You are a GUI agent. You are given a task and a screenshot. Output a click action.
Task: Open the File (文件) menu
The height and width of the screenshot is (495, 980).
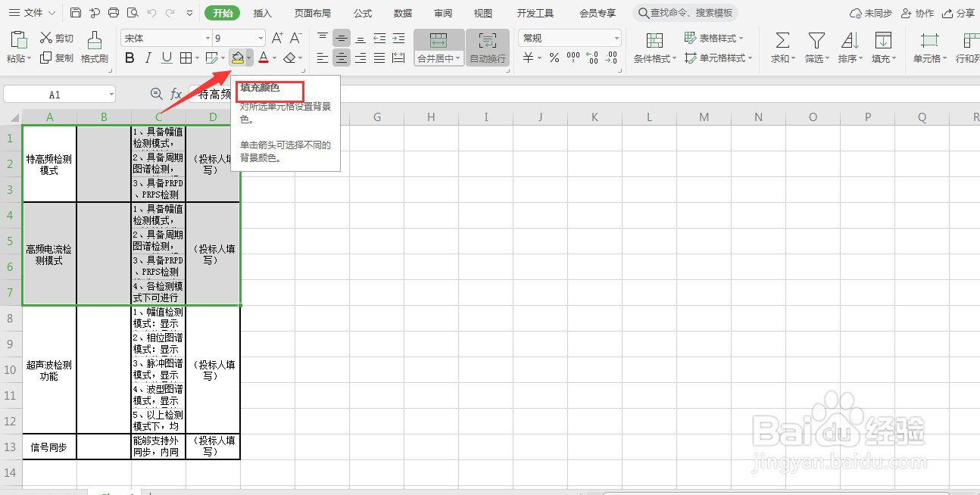pos(33,13)
